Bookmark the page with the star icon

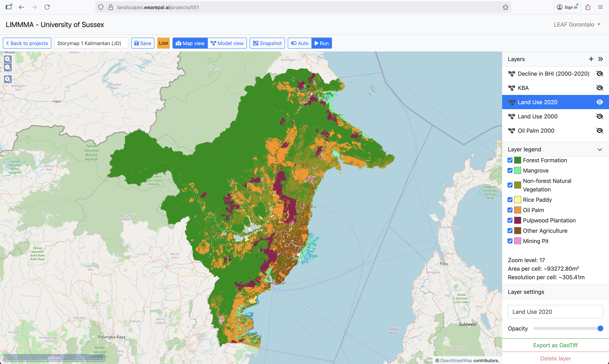point(505,7)
